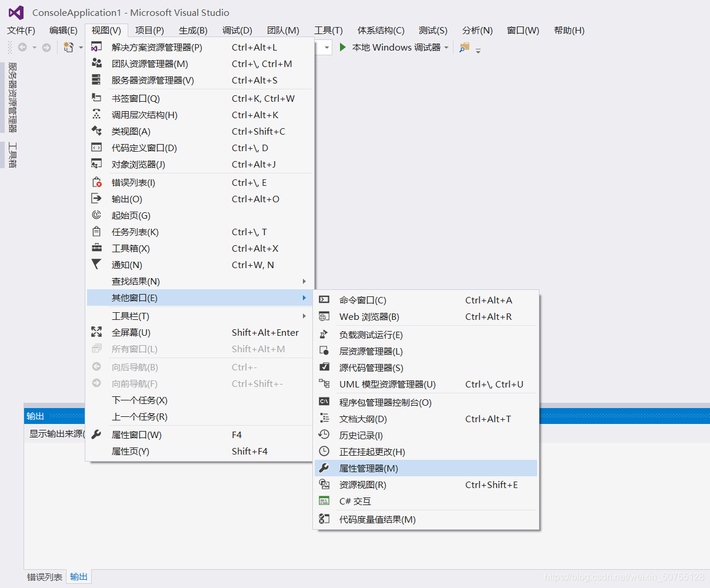The height and width of the screenshot is (588, 710).
Task: Click the Web Browser globe icon
Action: tap(324, 316)
